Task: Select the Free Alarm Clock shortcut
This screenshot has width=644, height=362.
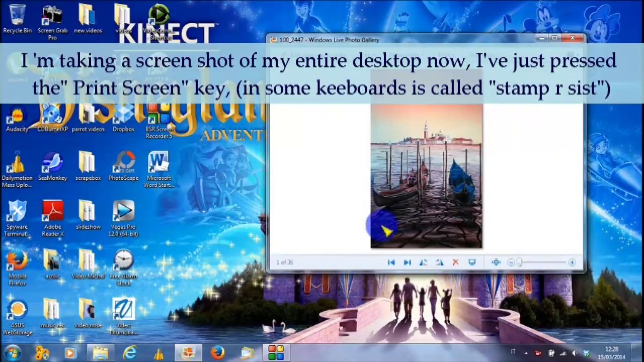Action: [123, 268]
